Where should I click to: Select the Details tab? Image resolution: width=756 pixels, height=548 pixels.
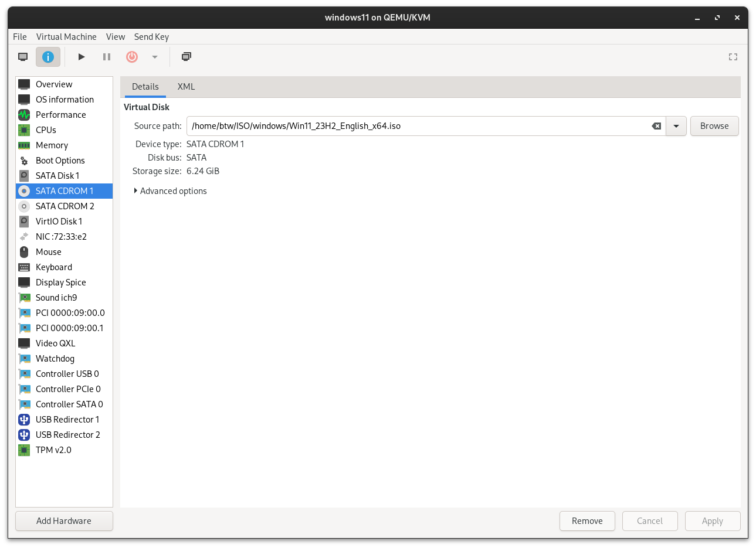[145, 87]
